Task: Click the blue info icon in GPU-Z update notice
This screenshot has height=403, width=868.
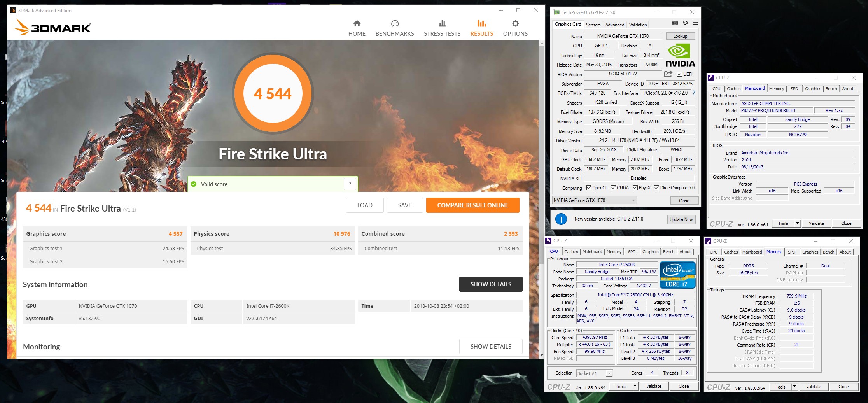Action: pos(561,219)
